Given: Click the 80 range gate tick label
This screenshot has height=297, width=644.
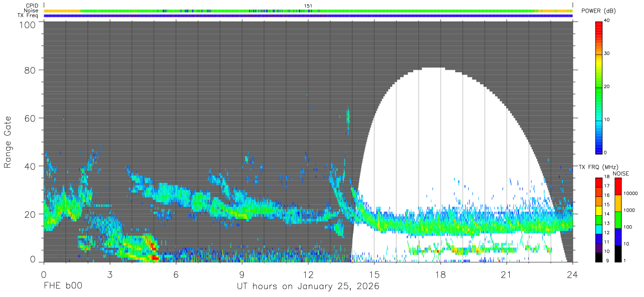Looking at the screenshot, I should click(30, 70).
